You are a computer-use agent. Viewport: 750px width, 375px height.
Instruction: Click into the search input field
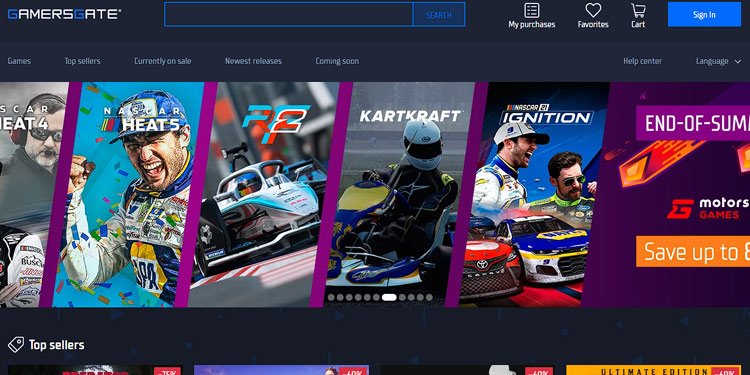pyautogui.click(x=288, y=14)
